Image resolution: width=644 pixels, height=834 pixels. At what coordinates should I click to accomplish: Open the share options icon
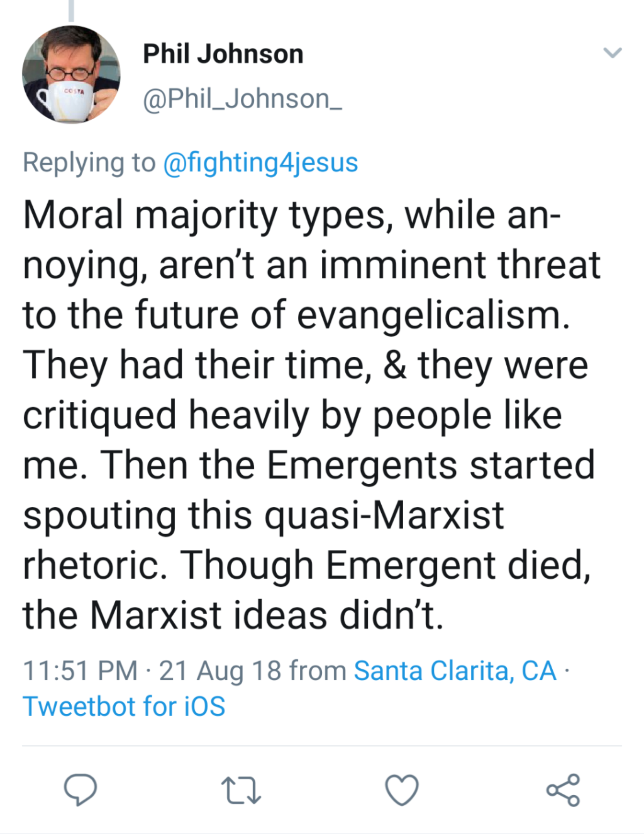(563, 790)
